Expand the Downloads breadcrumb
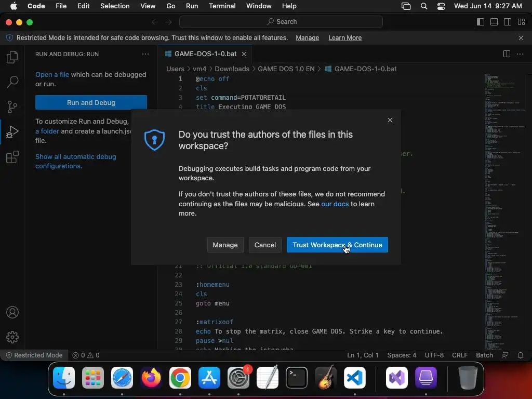The height and width of the screenshot is (399, 532). (x=232, y=69)
